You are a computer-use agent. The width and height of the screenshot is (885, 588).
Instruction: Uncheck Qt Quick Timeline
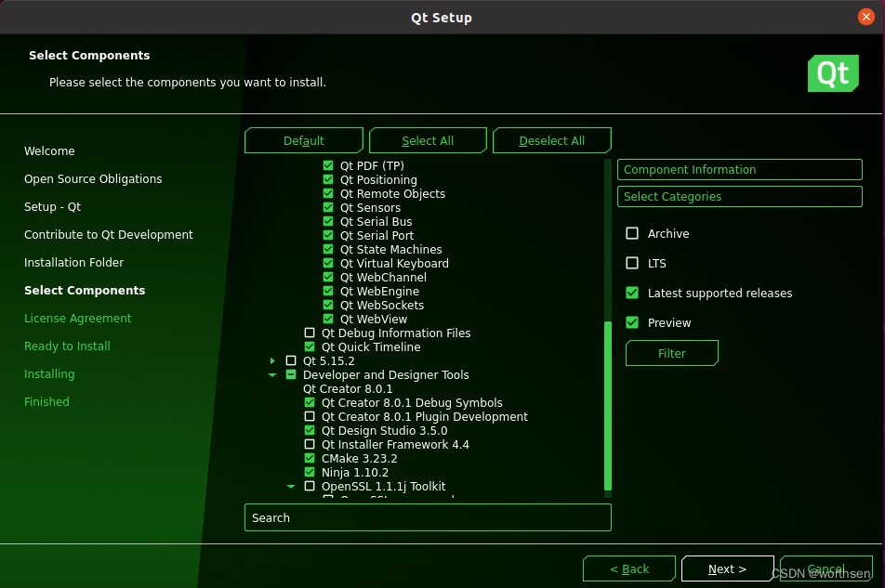pyautogui.click(x=310, y=346)
